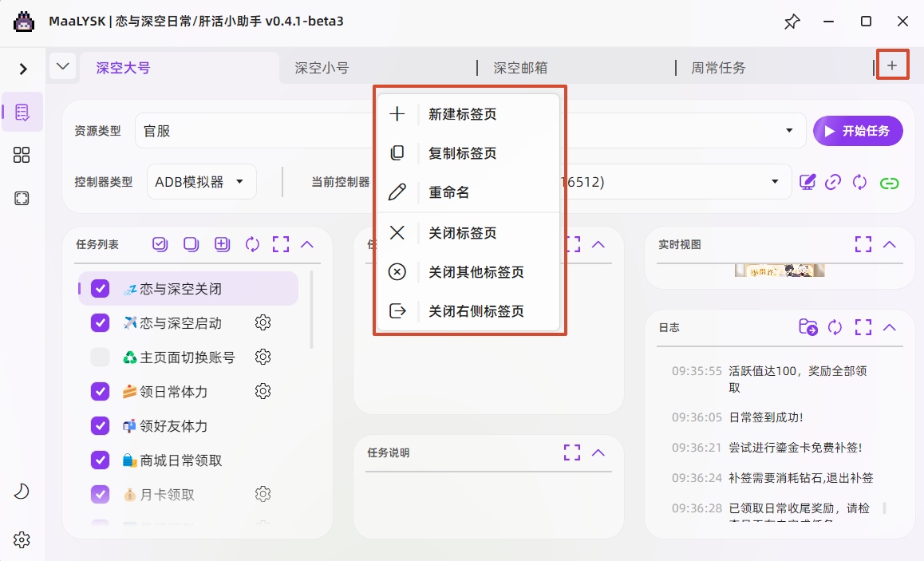Click the task list vertical scrollbar
Image resolution: width=924 pixels, height=561 pixels.
[x=311, y=310]
